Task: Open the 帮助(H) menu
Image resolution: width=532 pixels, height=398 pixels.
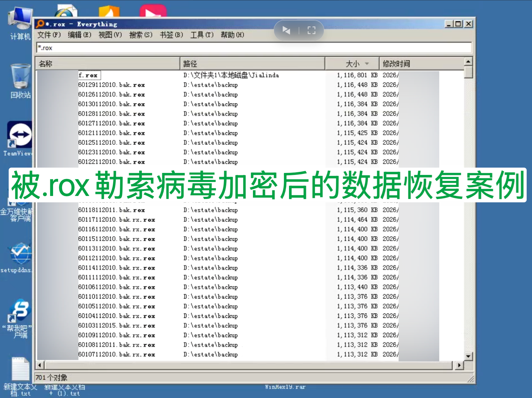Action: pos(232,35)
